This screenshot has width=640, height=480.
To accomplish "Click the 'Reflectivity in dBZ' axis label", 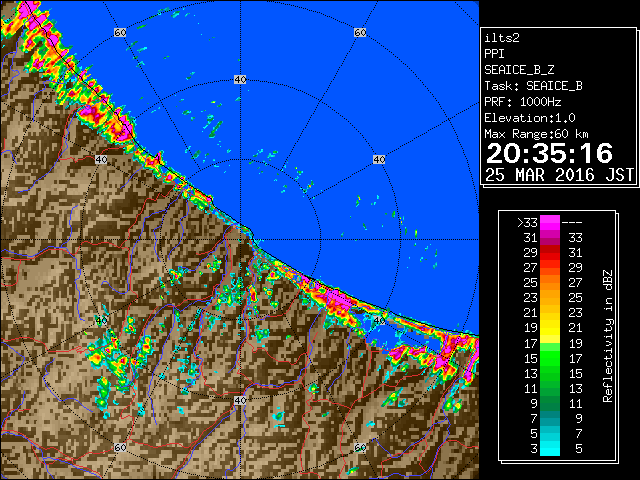I will click(x=608, y=336).
